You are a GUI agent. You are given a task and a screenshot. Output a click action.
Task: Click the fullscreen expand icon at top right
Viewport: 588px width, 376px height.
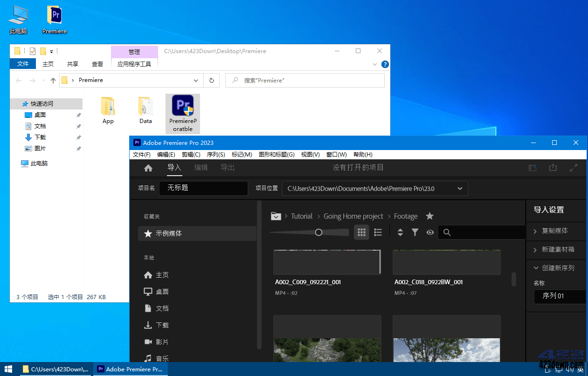574,168
